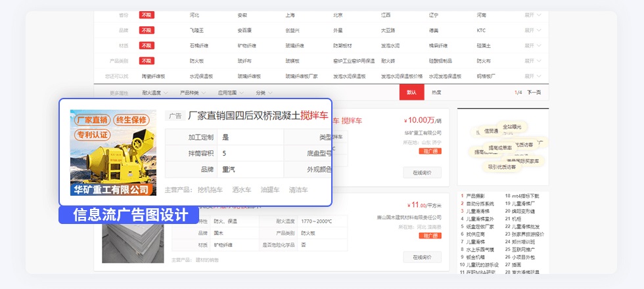Choose brand KTC
This screenshot has height=289, width=644.
(481, 30)
